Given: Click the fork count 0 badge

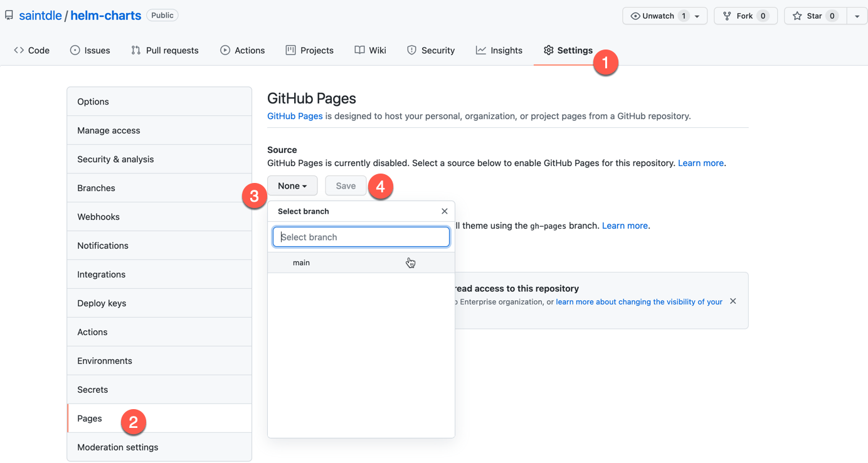Looking at the screenshot, I should [x=763, y=16].
